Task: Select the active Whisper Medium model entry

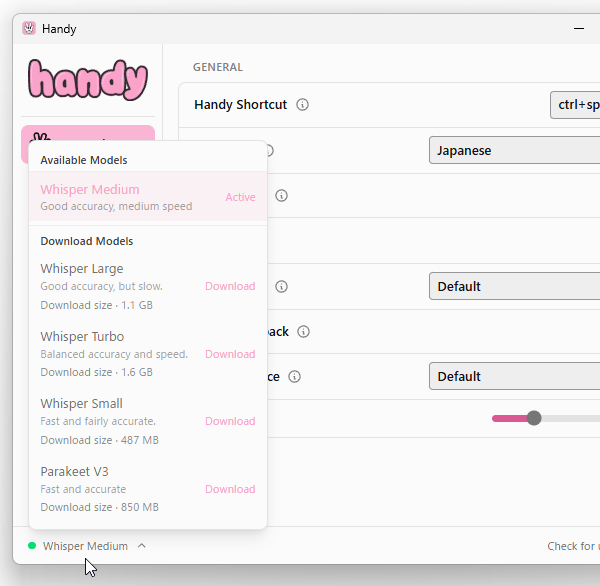Action: pos(130,197)
